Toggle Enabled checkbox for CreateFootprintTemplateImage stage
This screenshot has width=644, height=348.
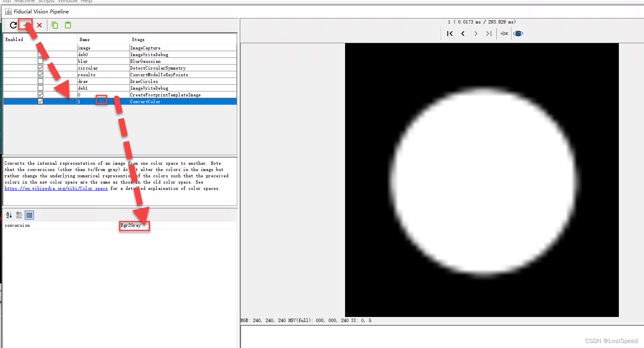point(40,95)
